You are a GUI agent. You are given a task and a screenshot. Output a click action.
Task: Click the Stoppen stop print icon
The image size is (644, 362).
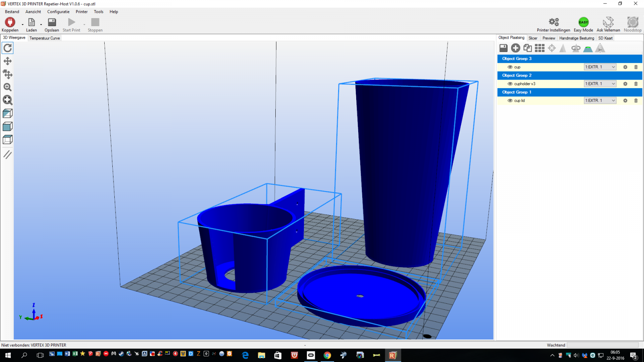coord(95,22)
